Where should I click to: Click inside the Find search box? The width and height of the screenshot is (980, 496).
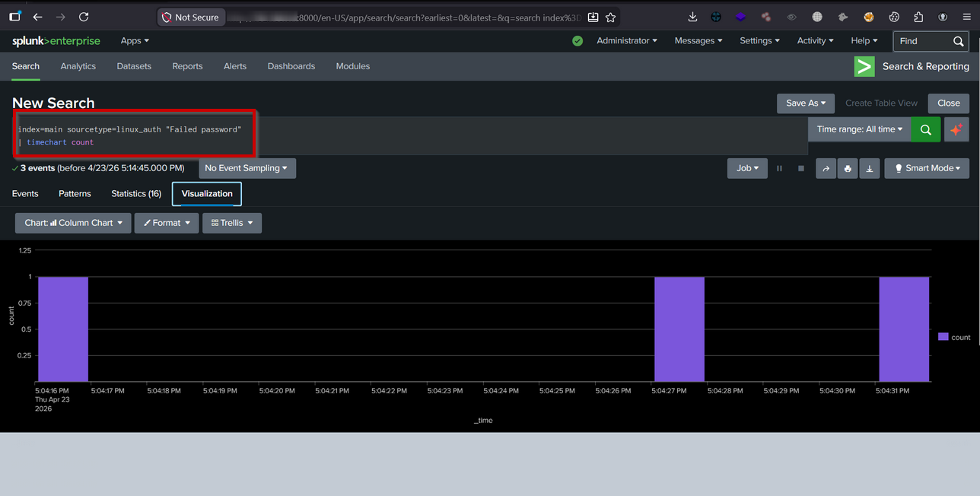pyautogui.click(x=922, y=41)
